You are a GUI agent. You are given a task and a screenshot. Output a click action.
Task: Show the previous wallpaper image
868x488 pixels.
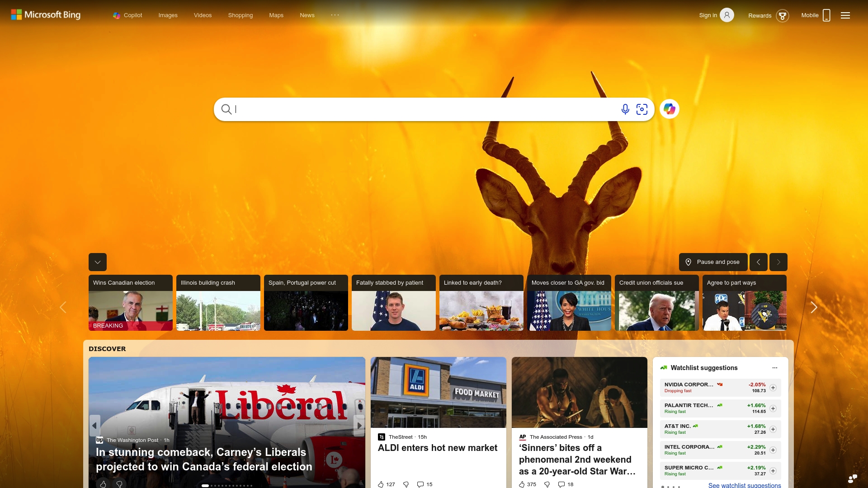click(758, 262)
